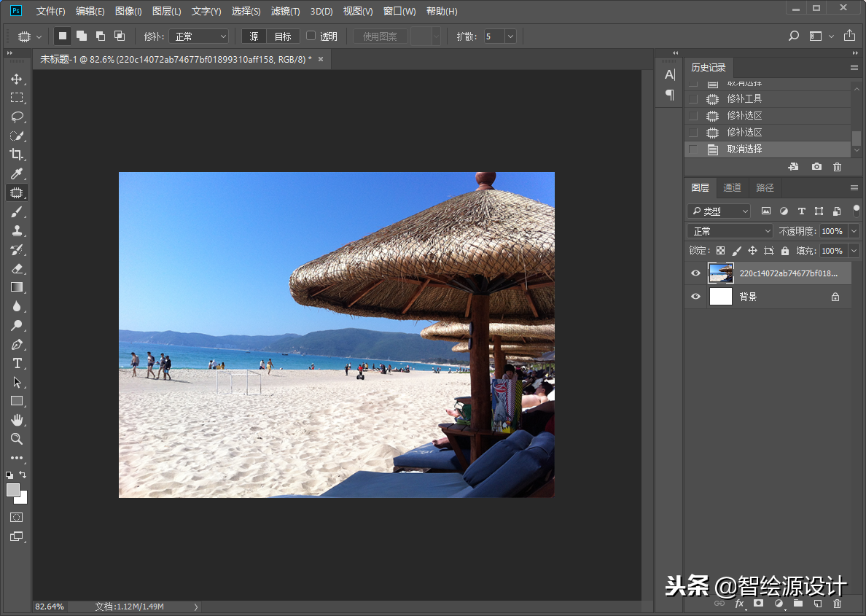Delete layer using the Layers panel trash icon
This screenshot has height=616, width=866.
837,604
